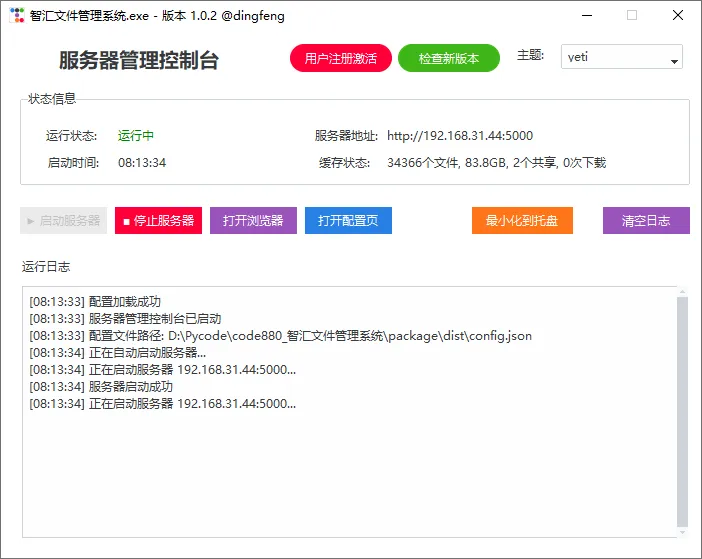Screen dimensions: 702x559
Task: Check for updates with 检查新版本
Action: coord(449,58)
